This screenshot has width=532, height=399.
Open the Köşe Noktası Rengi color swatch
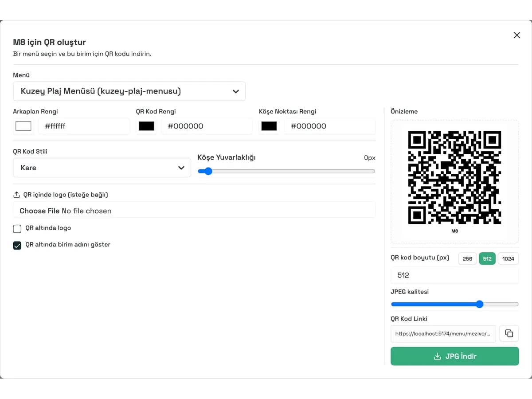(269, 126)
